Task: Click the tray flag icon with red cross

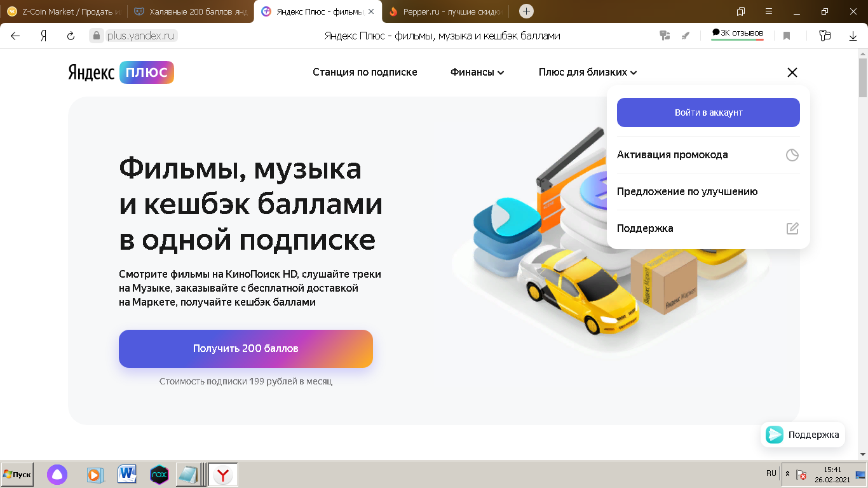Action: click(x=802, y=475)
